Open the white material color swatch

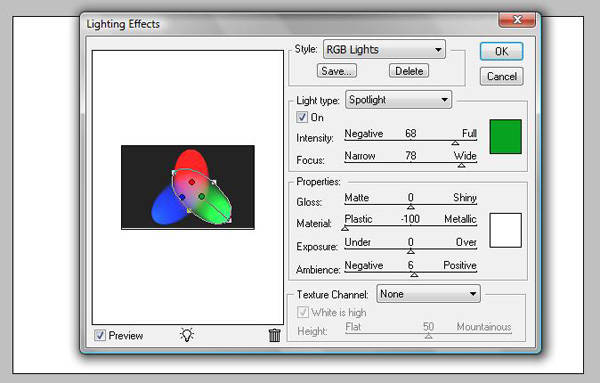[x=505, y=230]
